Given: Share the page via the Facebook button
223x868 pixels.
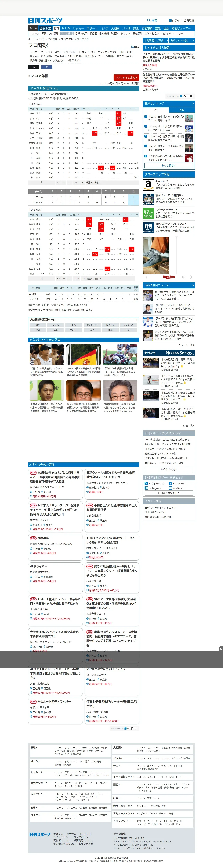Looking at the screenshot, I should point(47,67).
